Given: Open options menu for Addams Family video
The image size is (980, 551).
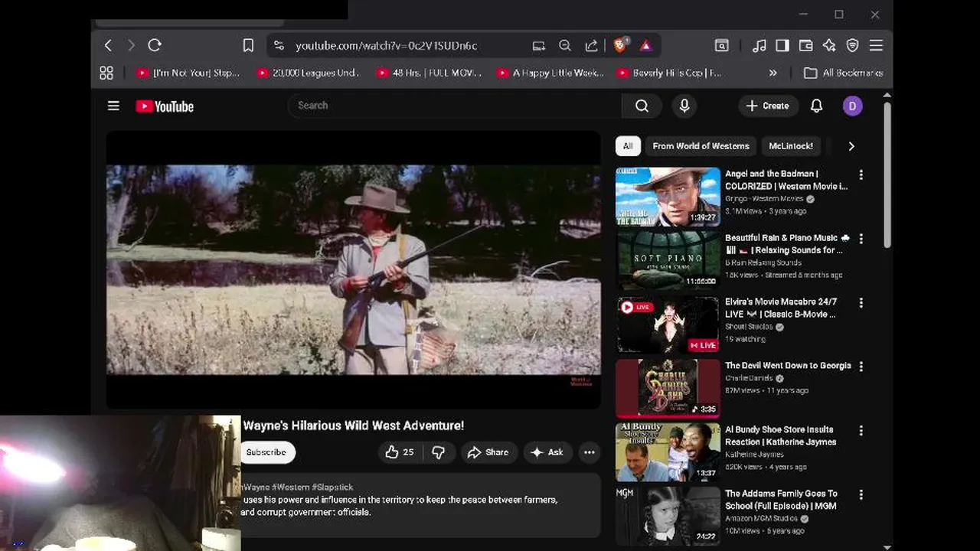Looking at the screenshot, I should click(x=861, y=494).
